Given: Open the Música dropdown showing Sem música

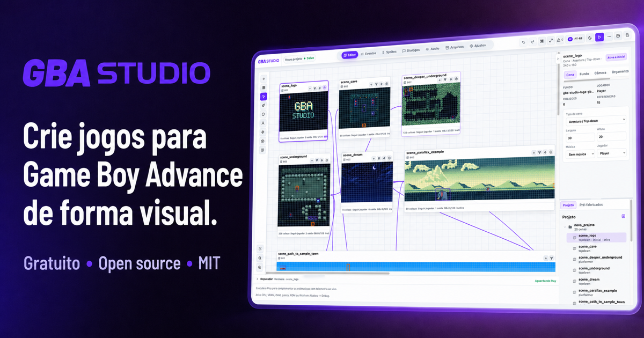Looking at the screenshot, I should (x=581, y=154).
